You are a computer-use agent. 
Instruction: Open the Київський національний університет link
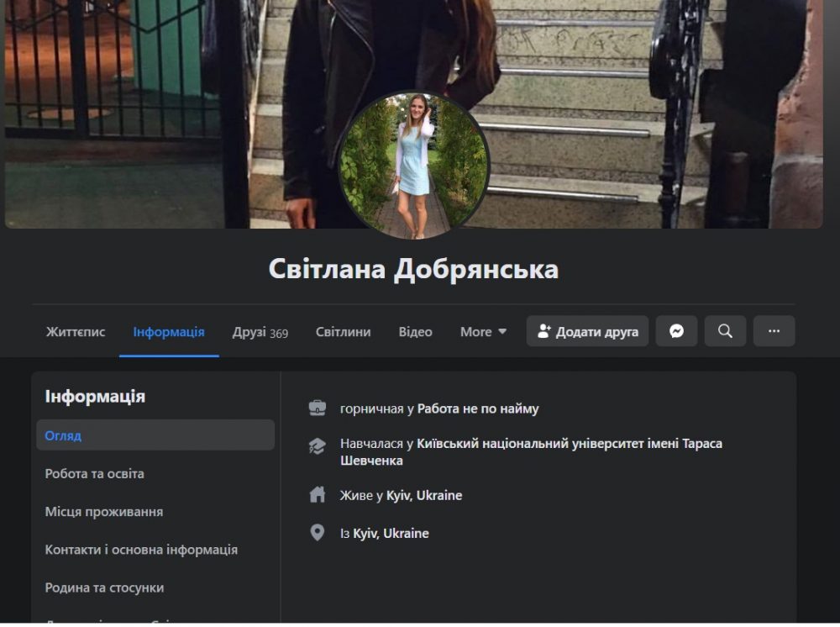click(569, 443)
